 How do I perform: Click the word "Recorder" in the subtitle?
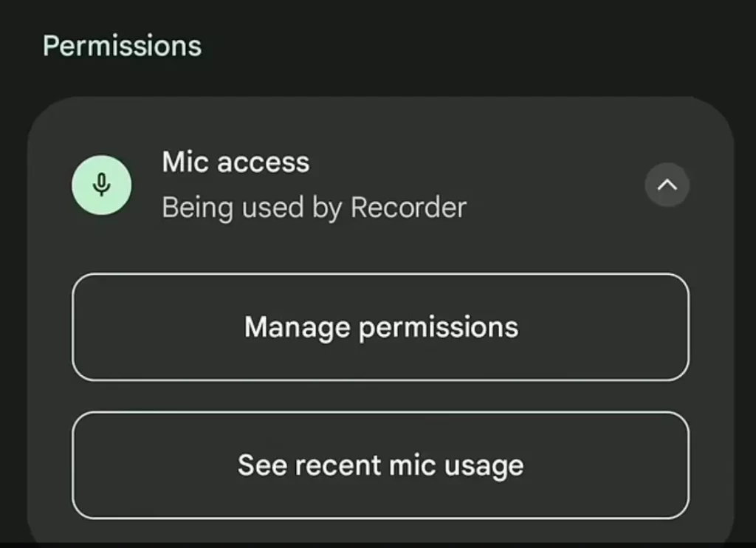coord(408,208)
